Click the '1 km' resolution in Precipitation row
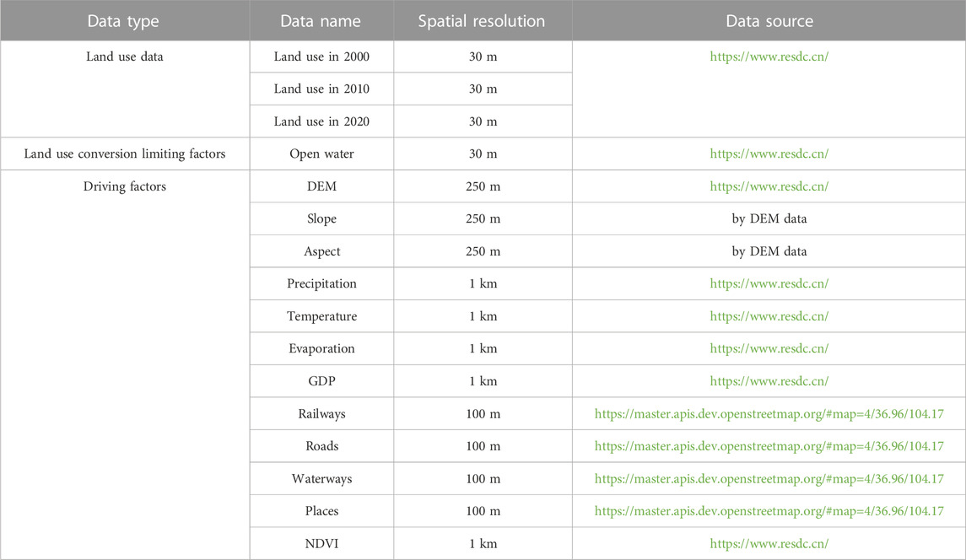This screenshot has height=560, width=966. click(483, 284)
